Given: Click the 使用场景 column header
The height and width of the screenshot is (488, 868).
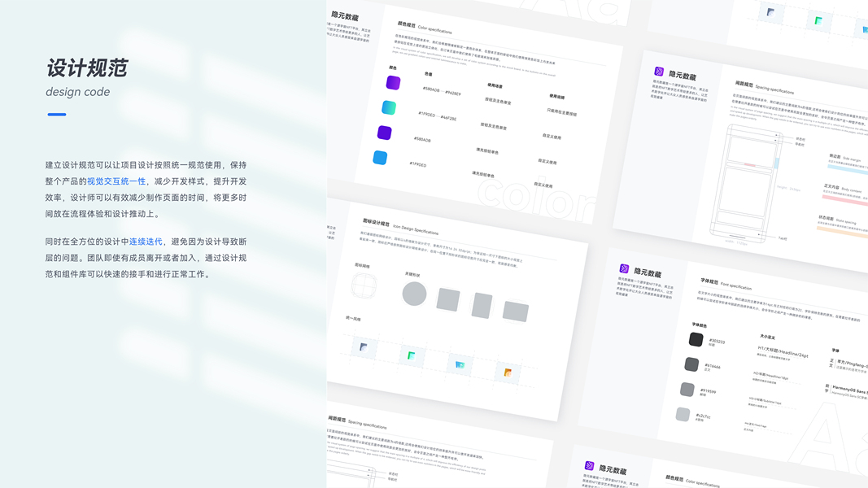Looking at the screenshot, I should tap(495, 85).
